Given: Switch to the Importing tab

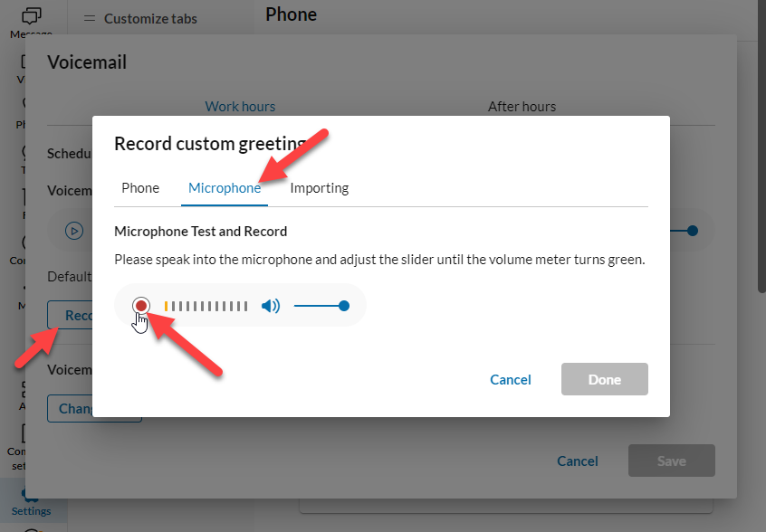Looking at the screenshot, I should click(x=319, y=187).
